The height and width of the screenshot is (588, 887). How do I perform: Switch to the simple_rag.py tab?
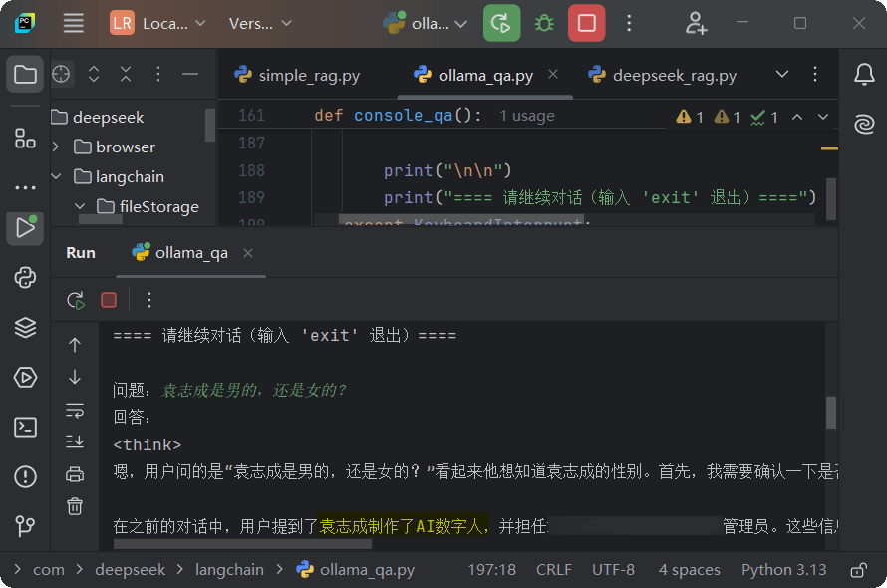click(297, 75)
